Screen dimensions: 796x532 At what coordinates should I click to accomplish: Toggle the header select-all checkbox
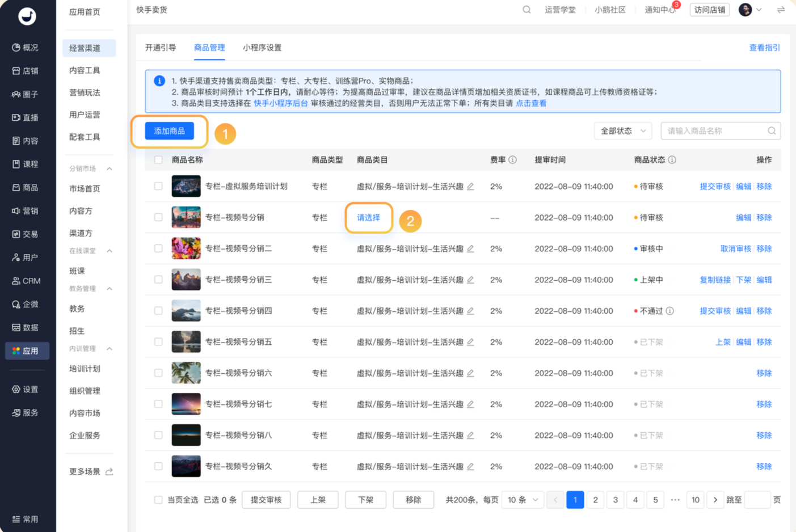point(158,160)
